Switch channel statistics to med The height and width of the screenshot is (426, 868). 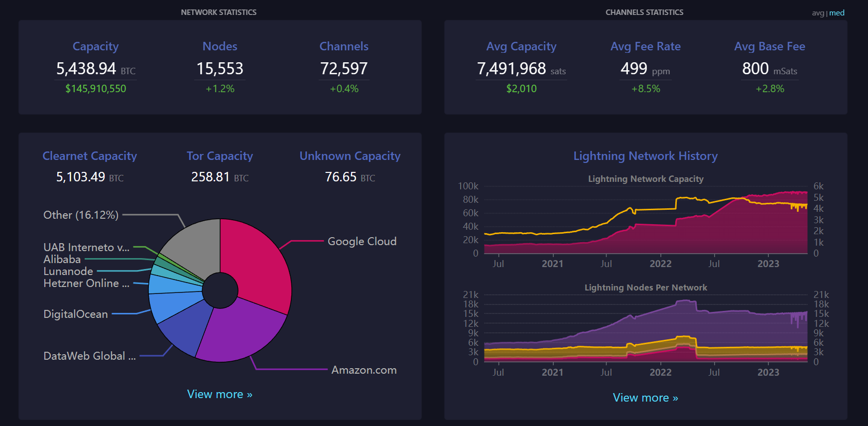837,13
